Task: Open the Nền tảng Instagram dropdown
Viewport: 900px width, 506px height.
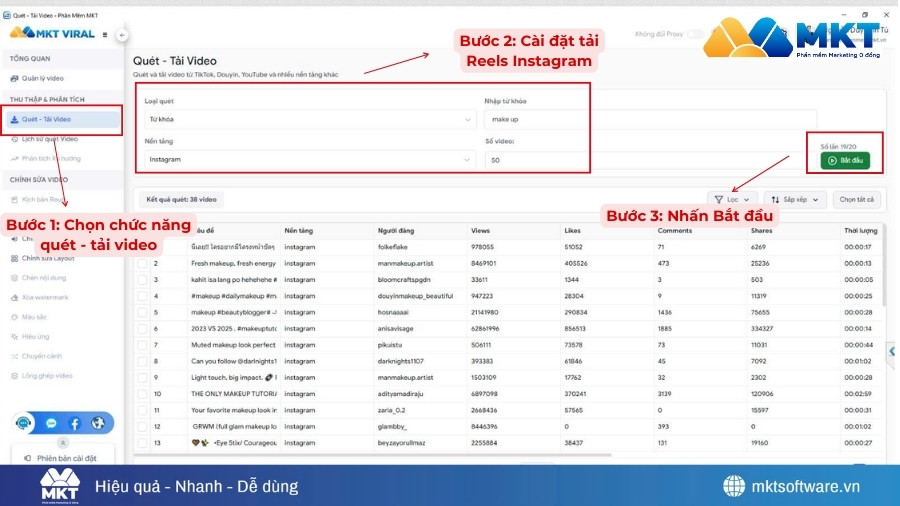Action: (308, 159)
